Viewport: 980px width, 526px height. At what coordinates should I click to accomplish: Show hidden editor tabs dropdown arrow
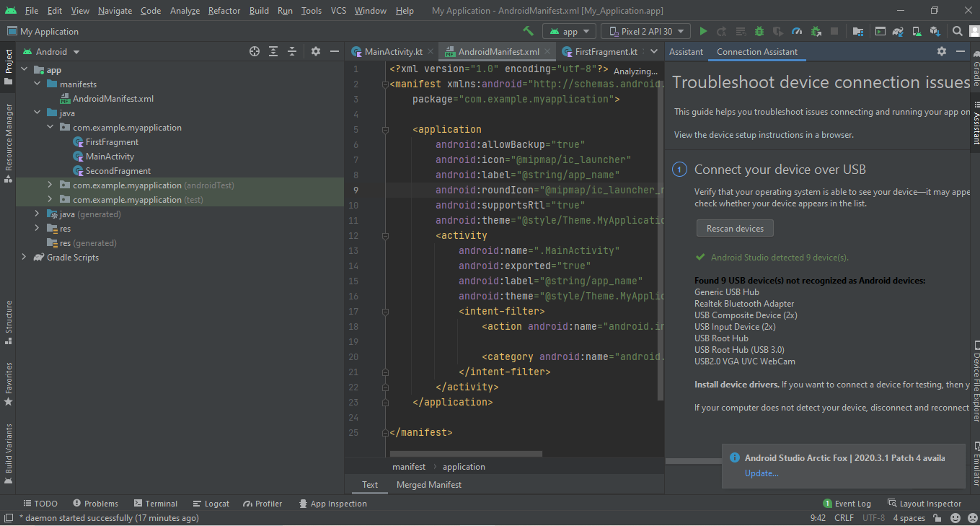point(654,51)
